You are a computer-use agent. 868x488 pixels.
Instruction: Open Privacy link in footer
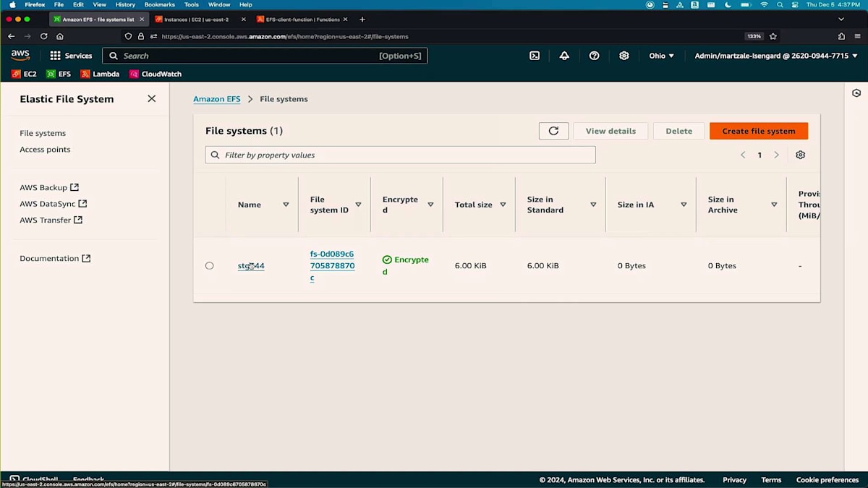[x=734, y=480]
